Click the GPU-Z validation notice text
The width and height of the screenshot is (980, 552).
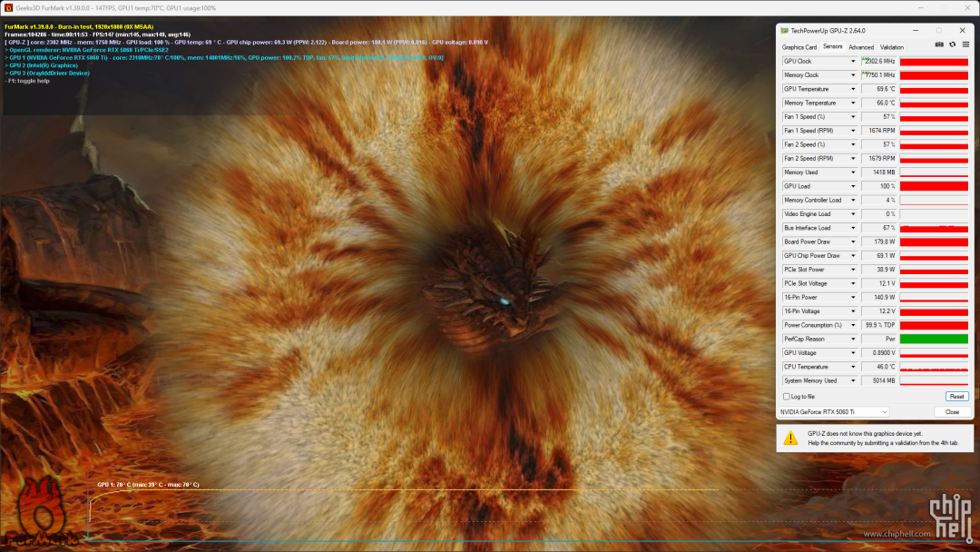(x=883, y=438)
